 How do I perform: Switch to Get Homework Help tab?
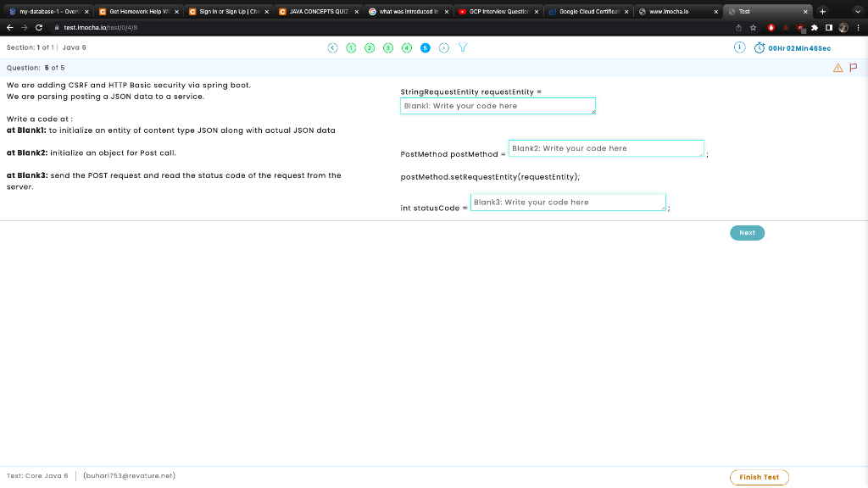(x=138, y=12)
